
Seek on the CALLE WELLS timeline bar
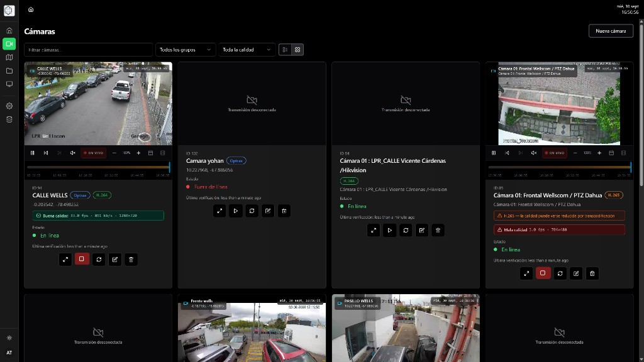click(x=98, y=167)
